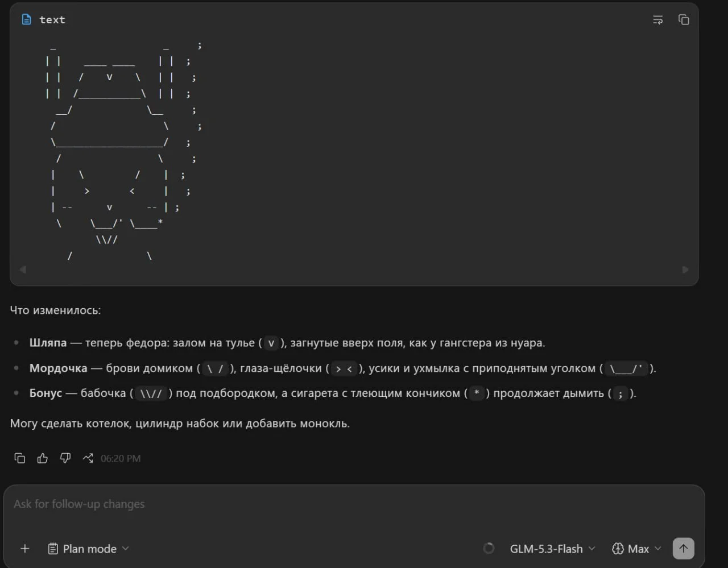Click the 06:20 PM timestamp
728x568 pixels.
121,458
